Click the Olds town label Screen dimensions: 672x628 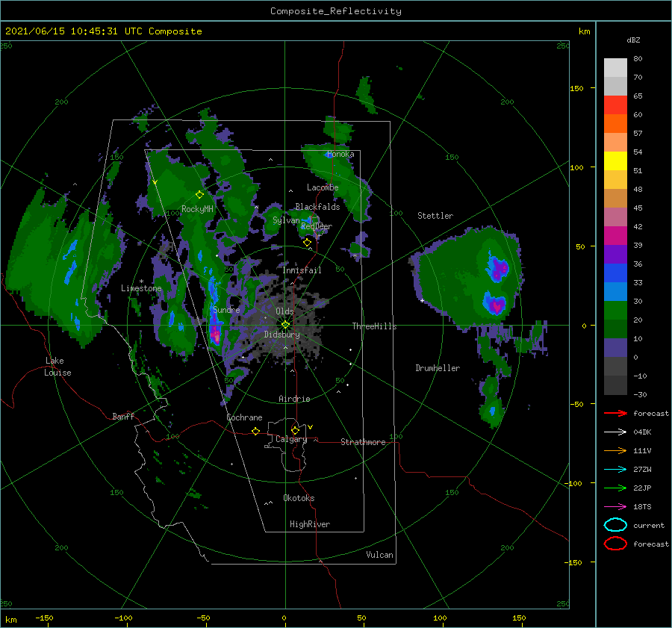(x=284, y=311)
